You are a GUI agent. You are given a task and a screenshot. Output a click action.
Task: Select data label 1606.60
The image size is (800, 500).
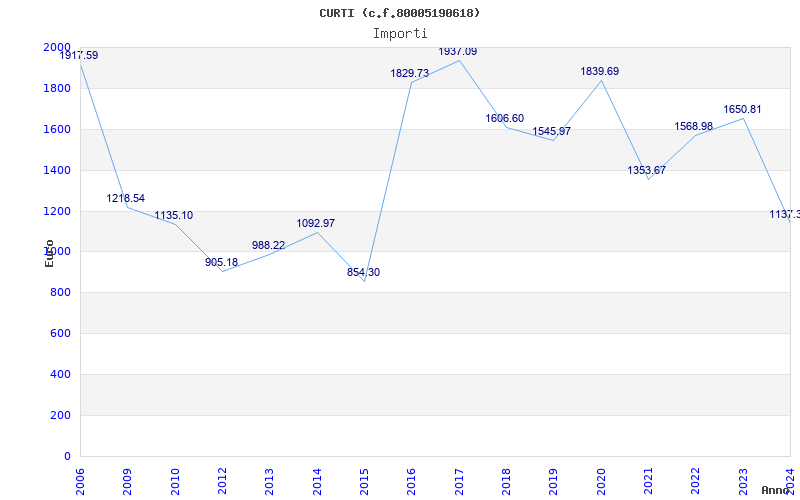(x=505, y=119)
